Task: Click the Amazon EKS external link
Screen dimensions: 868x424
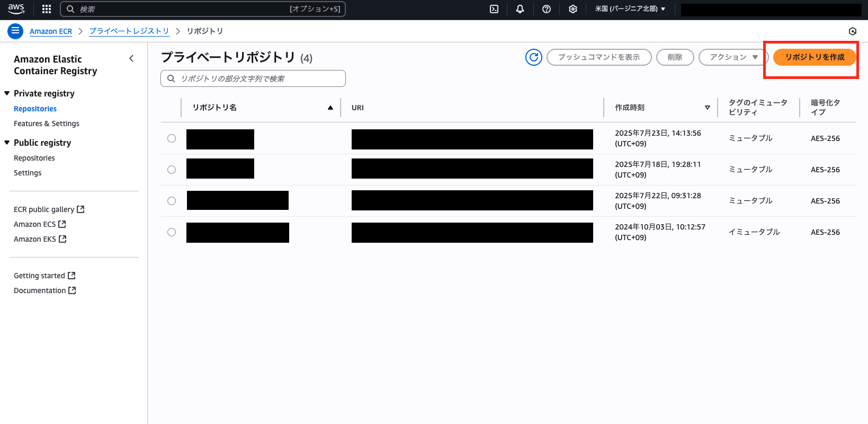Action: tap(40, 239)
